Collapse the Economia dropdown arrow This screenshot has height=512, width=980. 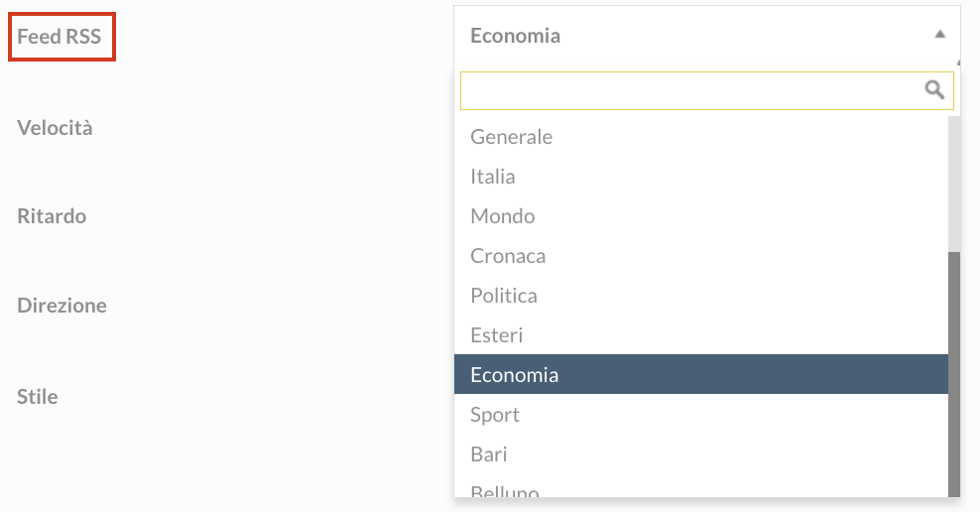[x=939, y=35]
